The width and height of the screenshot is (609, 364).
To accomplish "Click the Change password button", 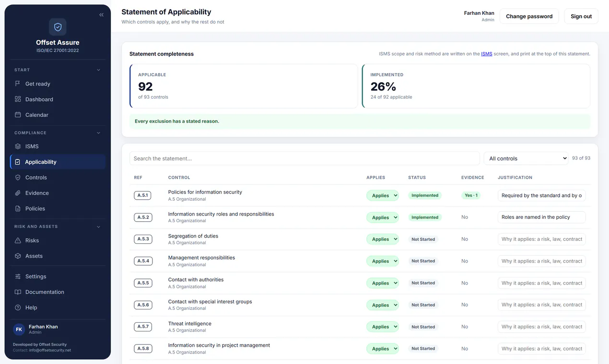I will 529,16.
